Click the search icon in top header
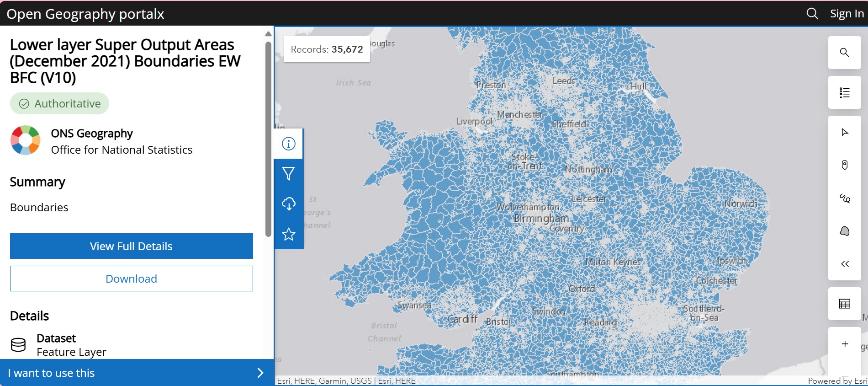Viewport: 868px width, 386px height. click(812, 14)
